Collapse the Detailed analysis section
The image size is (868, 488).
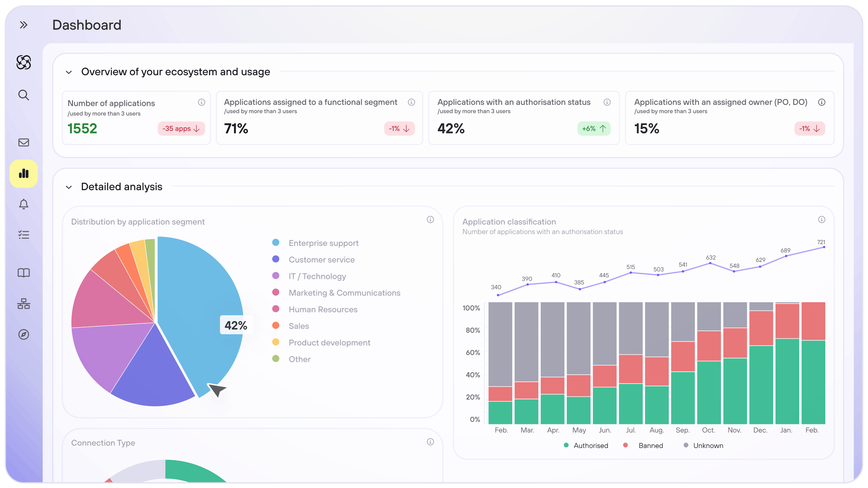pos(69,187)
